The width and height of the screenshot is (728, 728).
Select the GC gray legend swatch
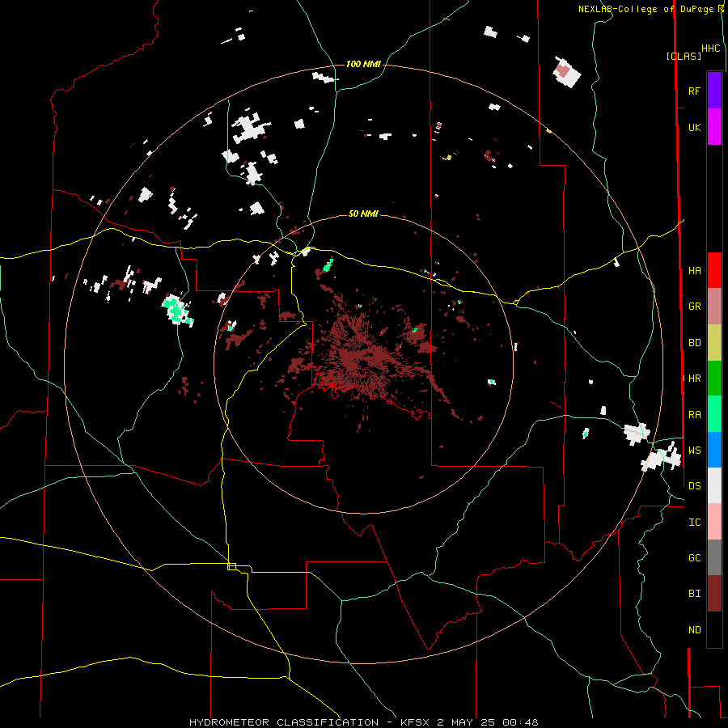pyautogui.click(x=714, y=557)
